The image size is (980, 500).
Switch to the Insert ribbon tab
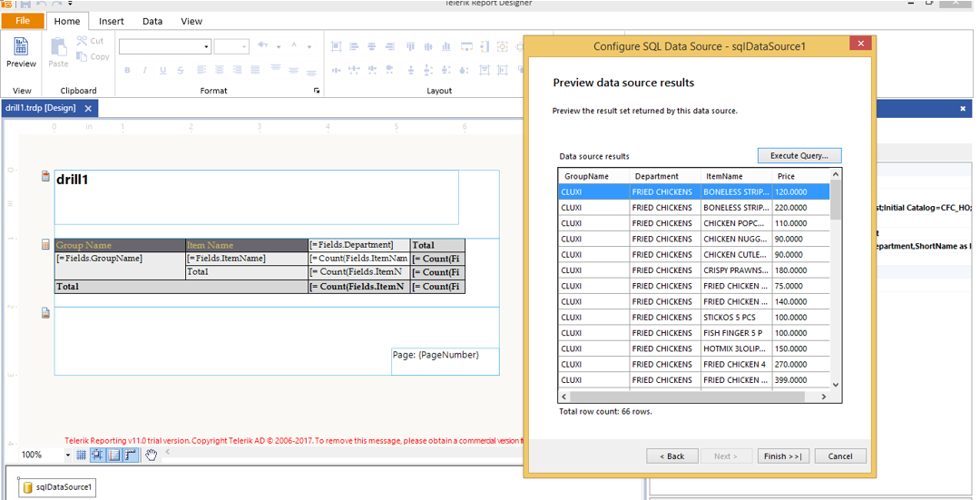[x=112, y=21]
